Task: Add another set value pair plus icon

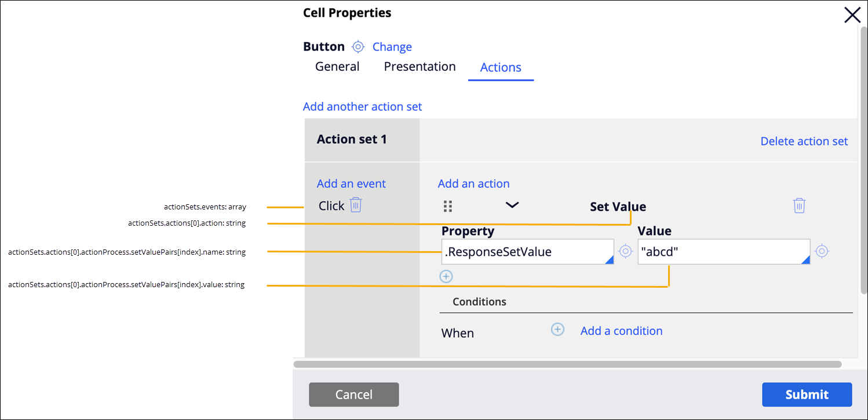Action: (x=446, y=276)
